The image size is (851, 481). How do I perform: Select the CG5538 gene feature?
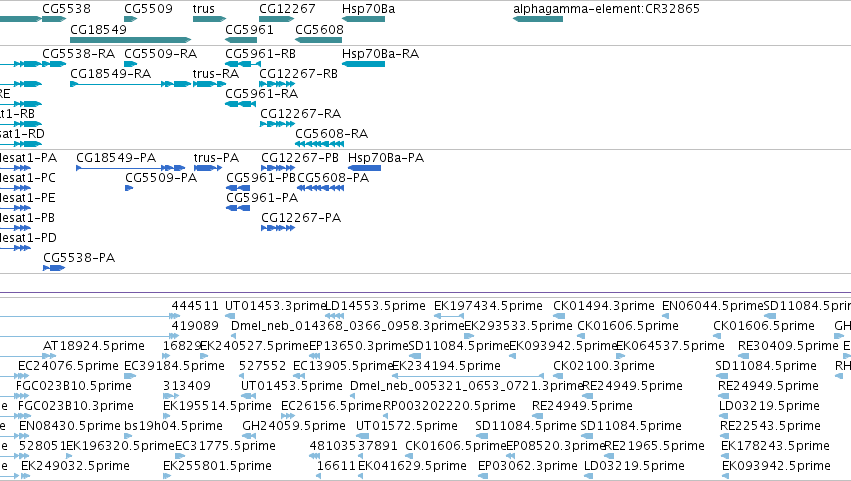pyautogui.click(x=54, y=19)
